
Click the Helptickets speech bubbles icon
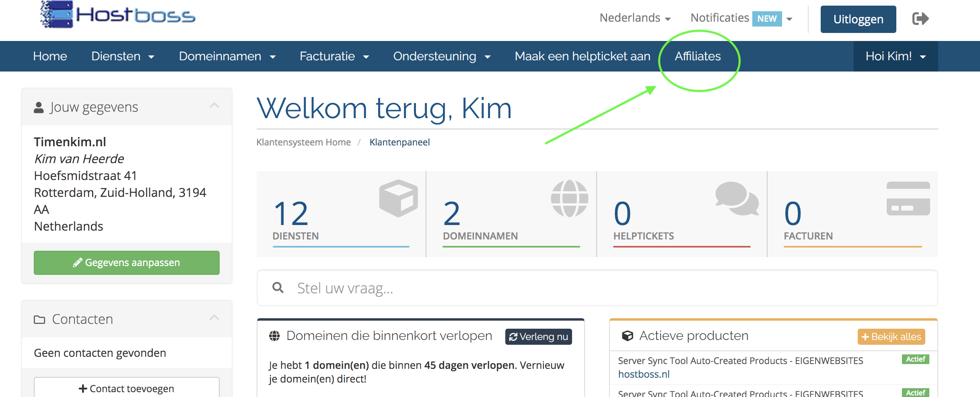coord(737,198)
